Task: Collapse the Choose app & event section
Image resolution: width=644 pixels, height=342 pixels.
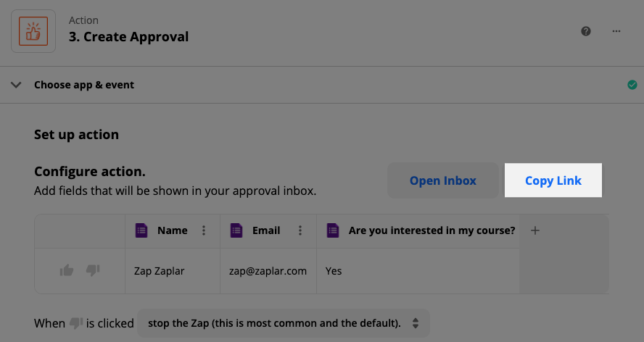Action: tap(16, 85)
